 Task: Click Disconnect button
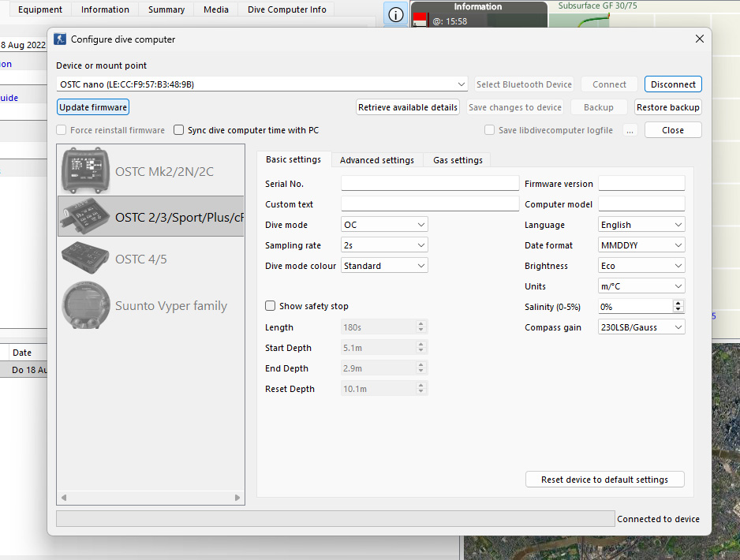(x=673, y=84)
